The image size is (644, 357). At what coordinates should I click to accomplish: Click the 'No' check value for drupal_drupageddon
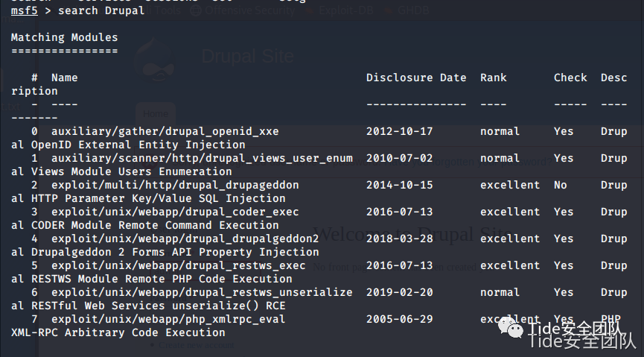click(x=560, y=185)
